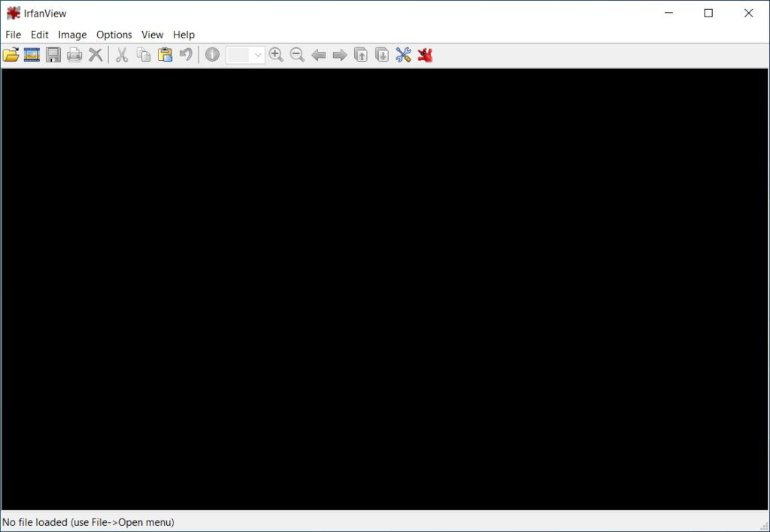
Task: Open the Options menu
Action: point(114,35)
